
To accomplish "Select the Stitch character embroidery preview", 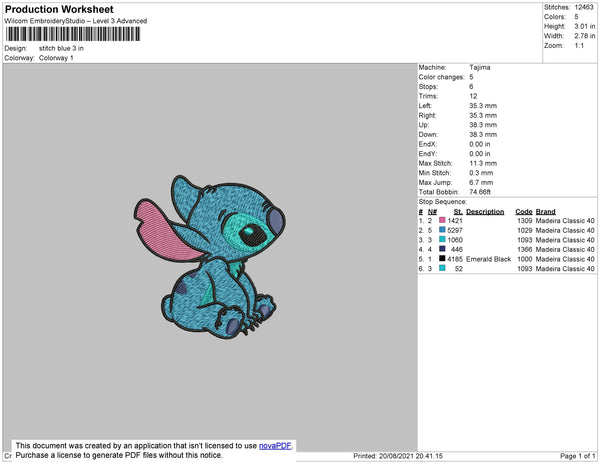I will (x=210, y=257).
